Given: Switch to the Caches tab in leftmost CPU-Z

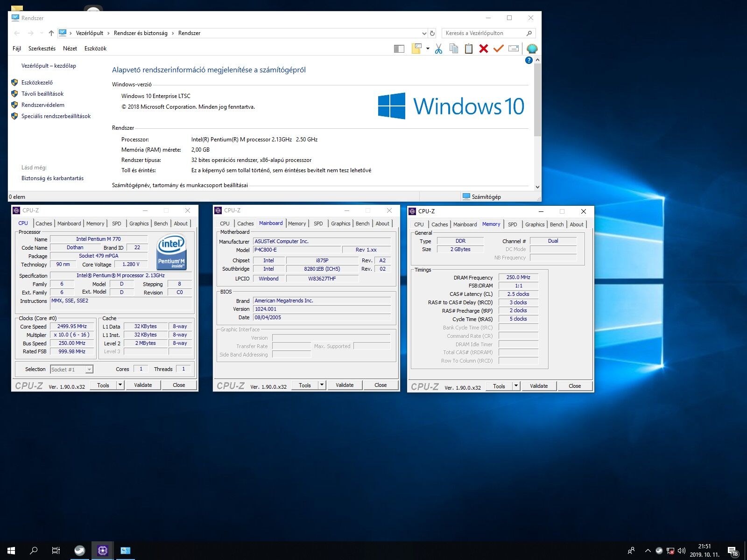Looking at the screenshot, I should pos(44,224).
